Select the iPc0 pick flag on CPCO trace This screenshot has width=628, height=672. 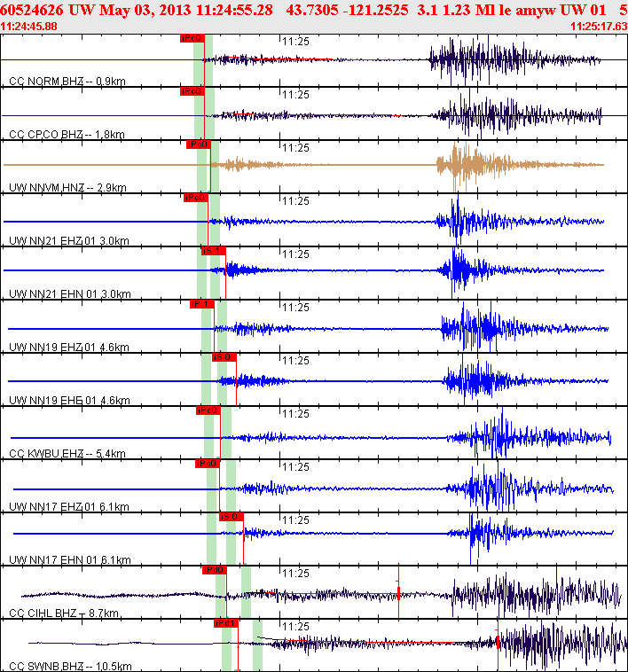tap(192, 91)
